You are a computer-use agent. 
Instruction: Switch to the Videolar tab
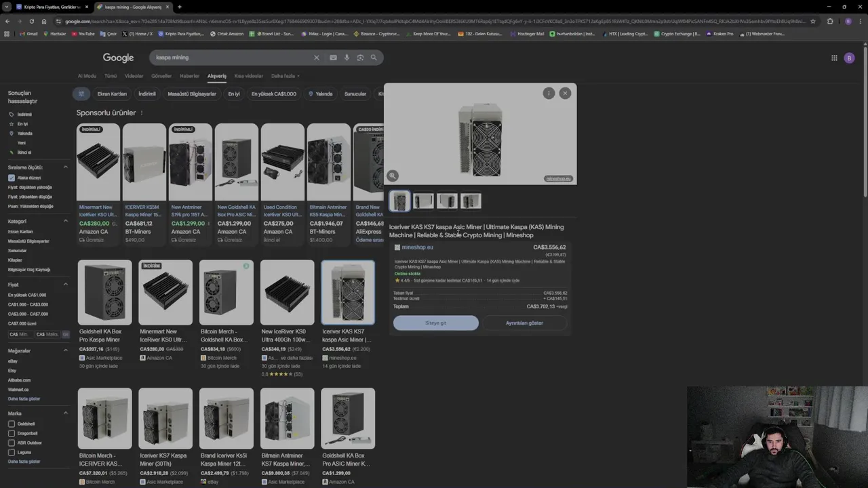click(x=134, y=76)
